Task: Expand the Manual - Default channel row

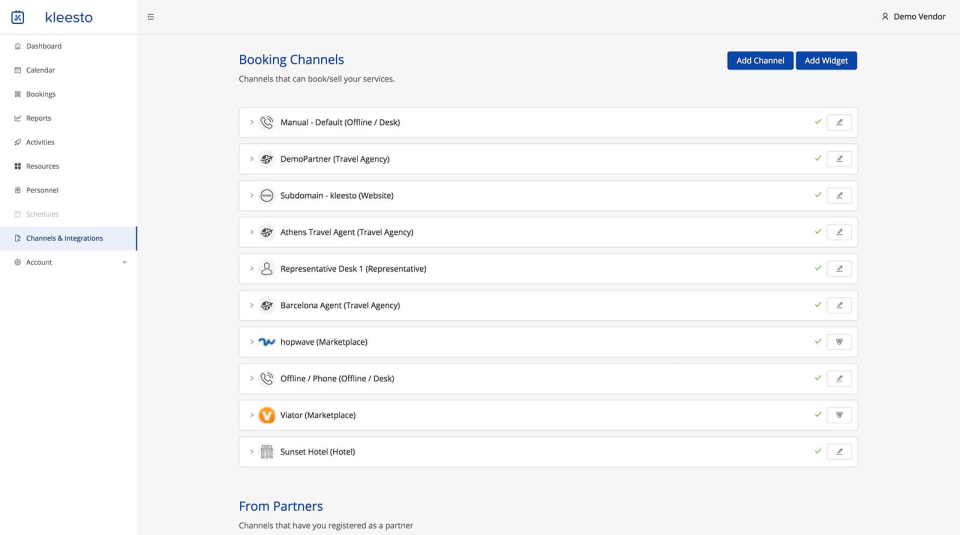Action: pos(252,122)
